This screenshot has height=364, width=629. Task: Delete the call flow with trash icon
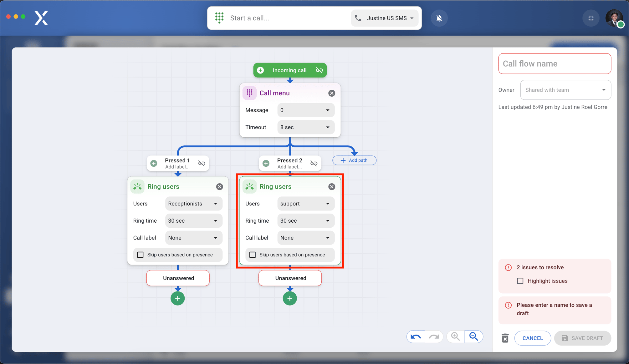[505, 338]
